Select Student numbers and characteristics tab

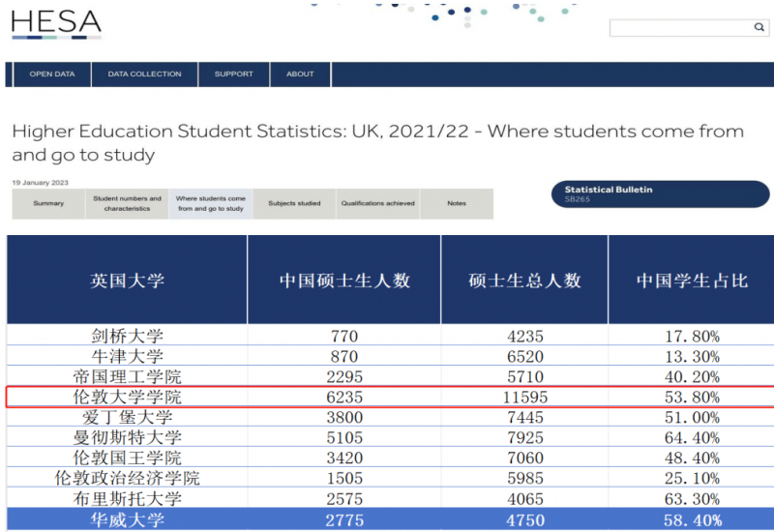coord(127,204)
